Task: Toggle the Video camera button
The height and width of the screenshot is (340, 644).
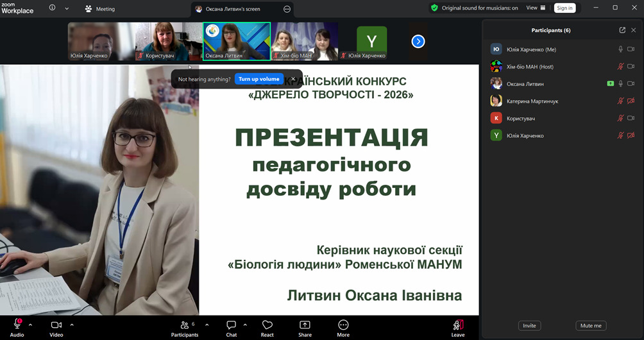Action: point(56,327)
